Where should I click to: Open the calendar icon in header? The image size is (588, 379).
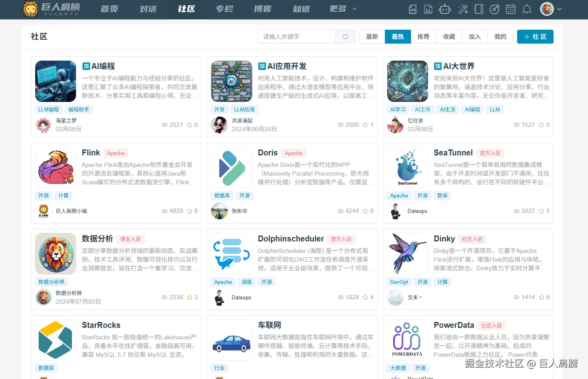click(511, 9)
